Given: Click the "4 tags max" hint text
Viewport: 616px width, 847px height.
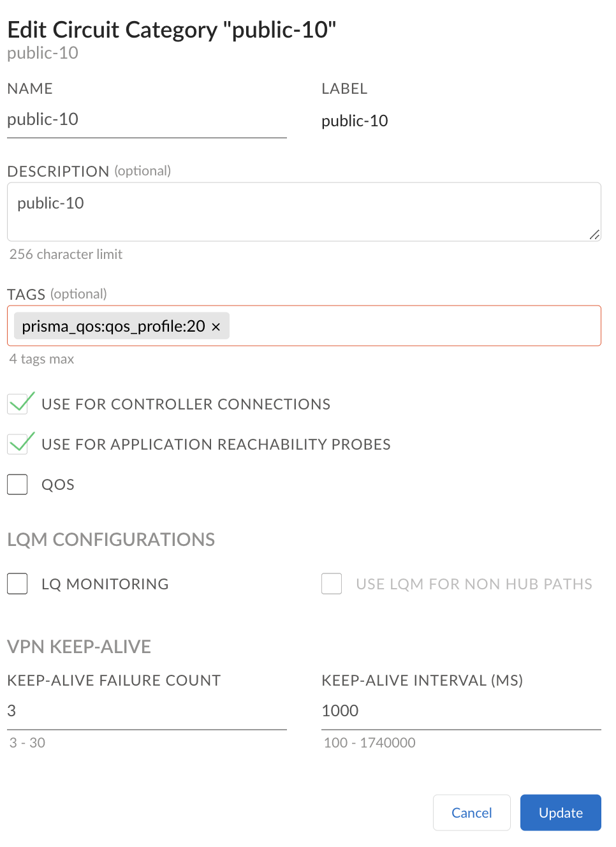Looking at the screenshot, I should click(x=41, y=359).
